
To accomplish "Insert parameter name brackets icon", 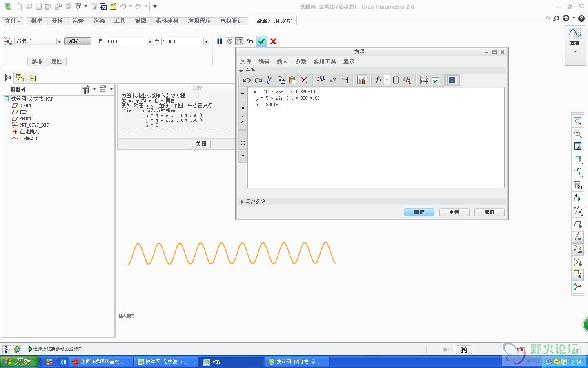I will 395,80.
